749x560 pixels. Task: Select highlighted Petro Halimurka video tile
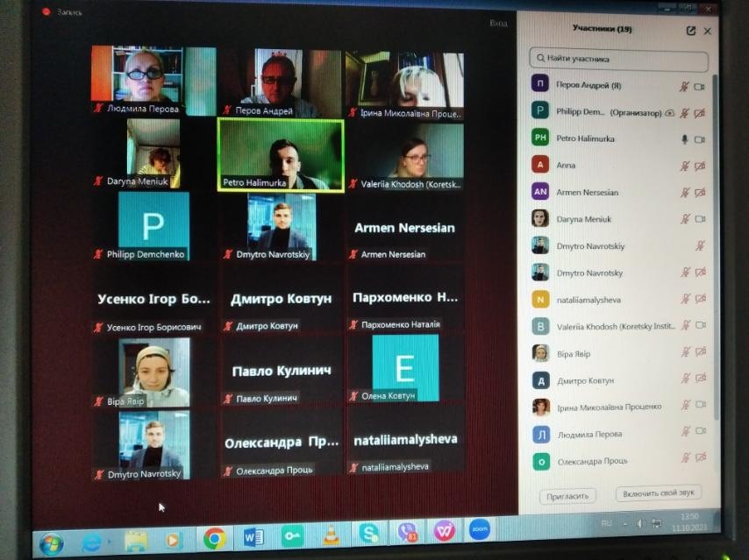281,155
